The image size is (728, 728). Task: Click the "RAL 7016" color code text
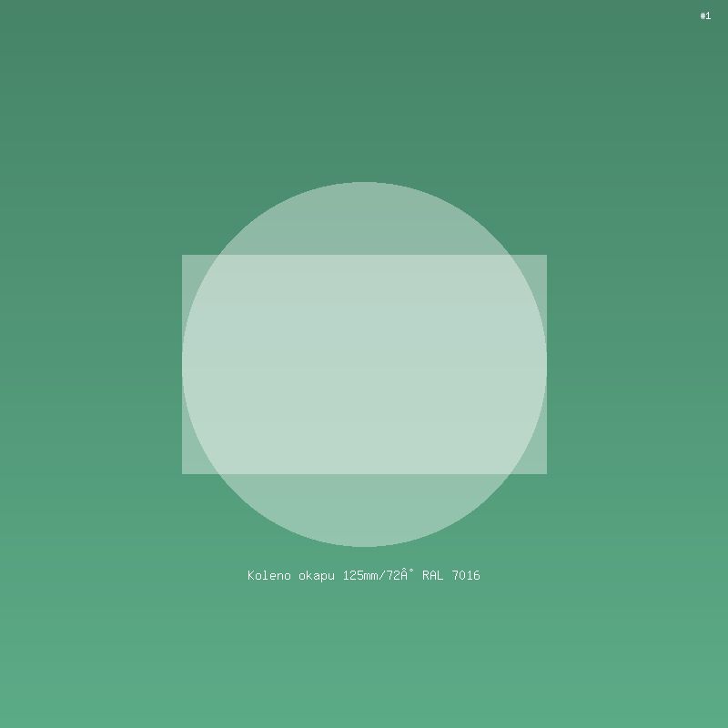[x=451, y=575]
